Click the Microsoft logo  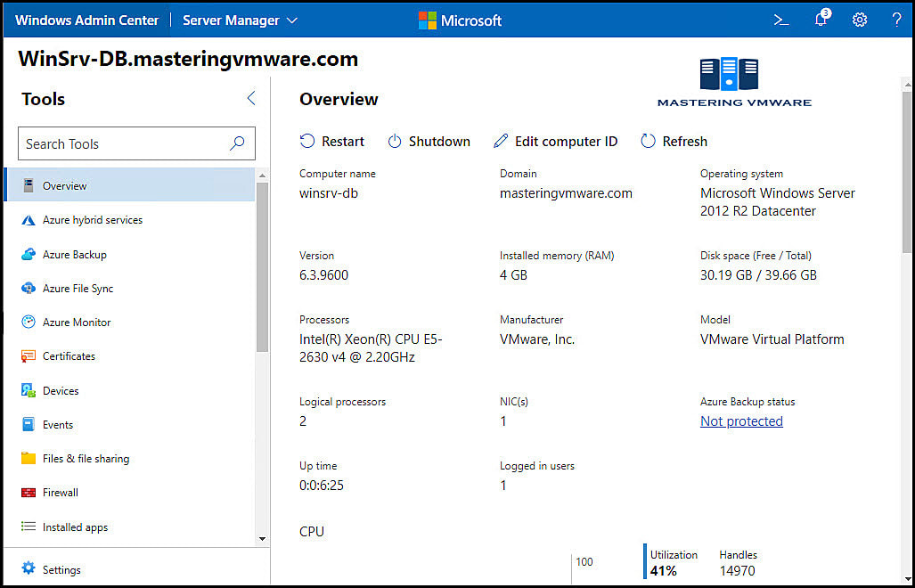pos(460,20)
